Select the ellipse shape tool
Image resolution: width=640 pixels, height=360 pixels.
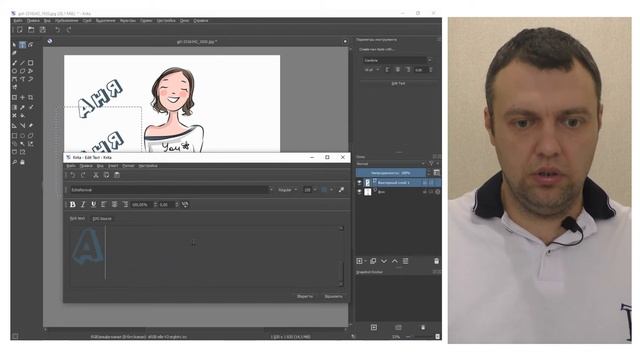tap(14, 71)
